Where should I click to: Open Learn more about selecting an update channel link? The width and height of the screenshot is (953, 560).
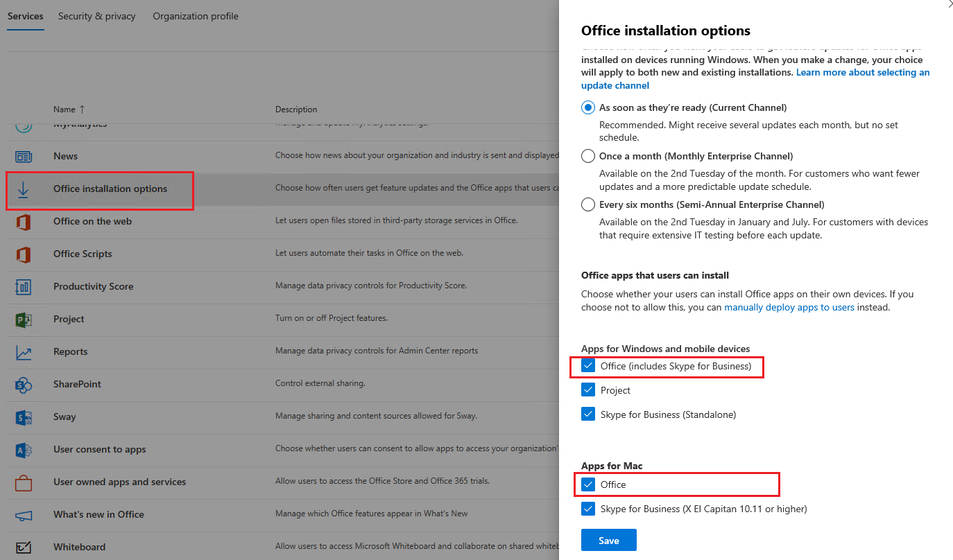point(755,79)
